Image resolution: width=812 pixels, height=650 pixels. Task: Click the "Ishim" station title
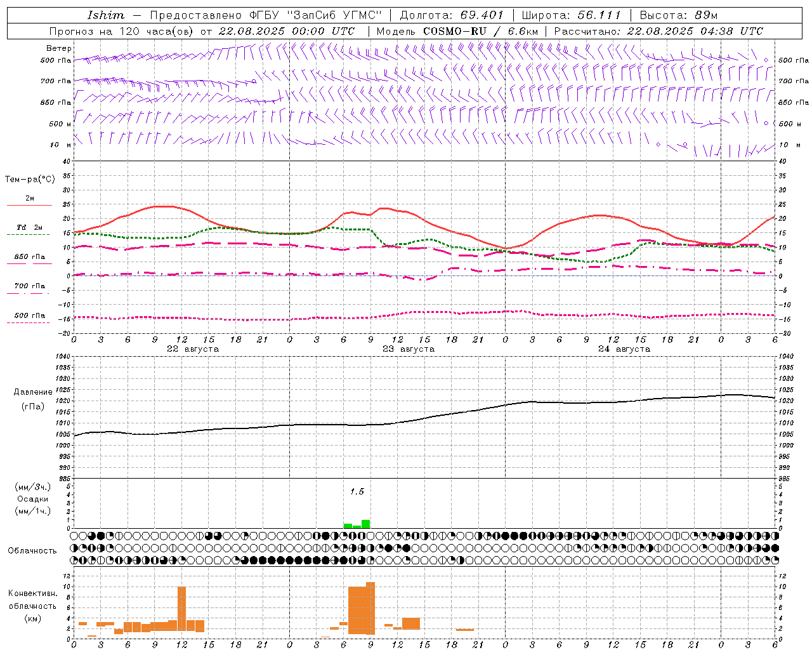point(106,15)
